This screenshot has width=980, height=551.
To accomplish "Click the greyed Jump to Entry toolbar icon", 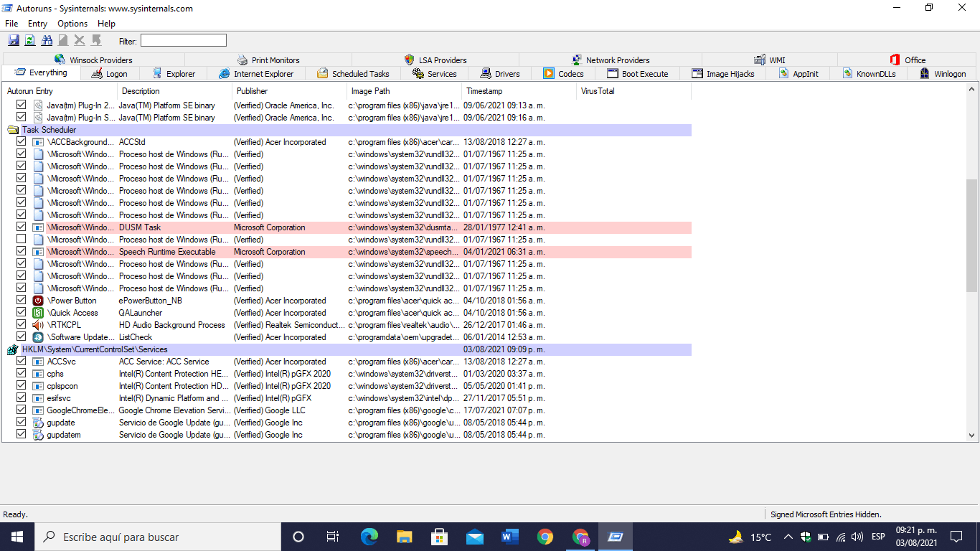I will [96, 41].
